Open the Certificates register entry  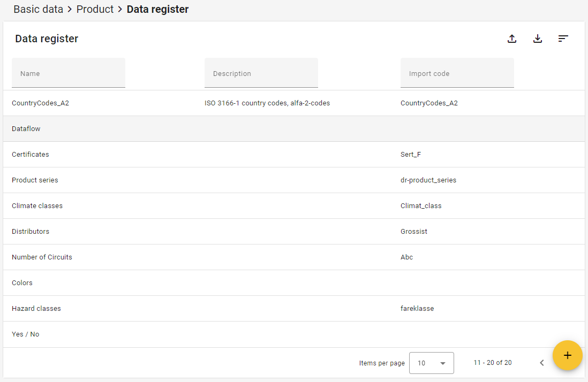coord(31,155)
